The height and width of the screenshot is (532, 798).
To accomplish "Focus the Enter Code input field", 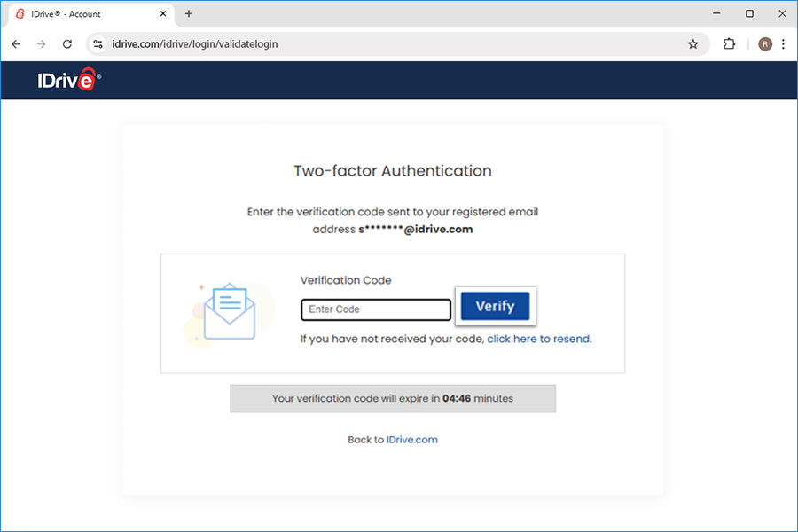I will point(376,309).
